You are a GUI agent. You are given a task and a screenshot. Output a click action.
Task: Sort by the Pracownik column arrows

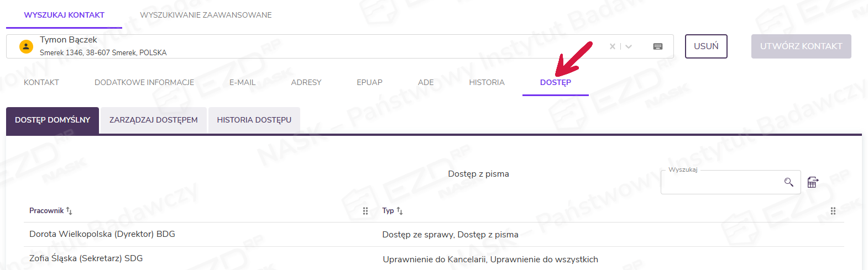(69, 211)
